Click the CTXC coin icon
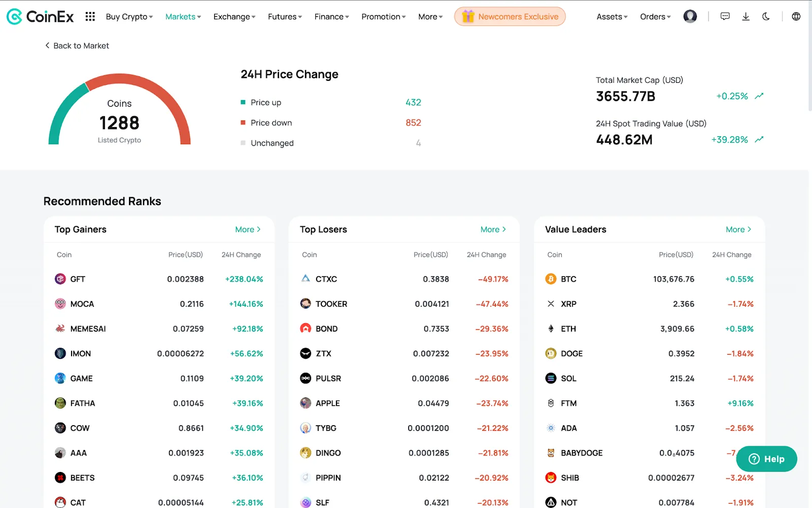This screenshot has width=812, height=508. tap(306, 279)
